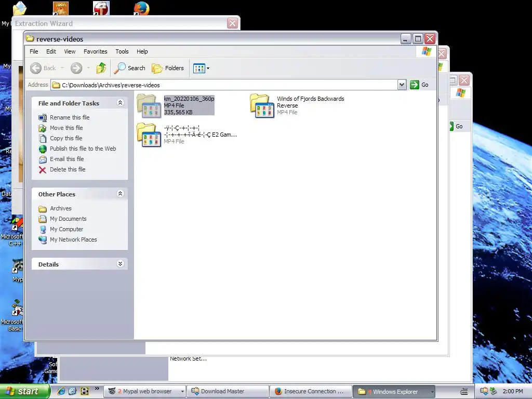Click the My Computer icon in sidebar
This screenshot has height=399, width=532.
coord(43,230)
